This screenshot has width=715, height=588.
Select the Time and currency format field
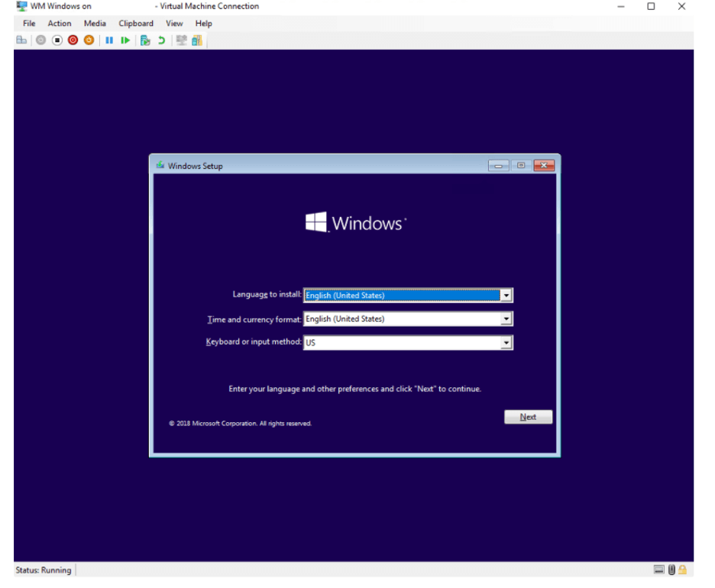click(x=408, y=318)
